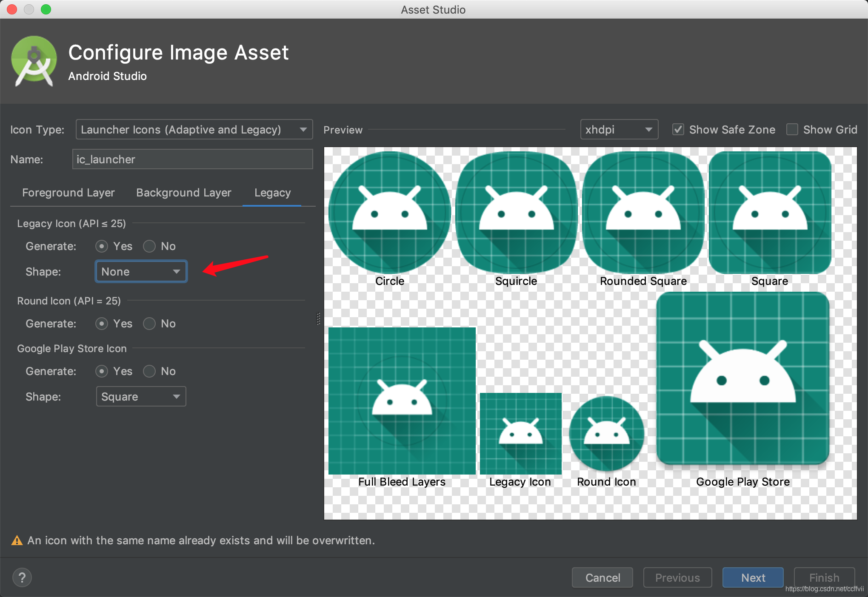Select the Legacy Icon preview

point(521,434)
